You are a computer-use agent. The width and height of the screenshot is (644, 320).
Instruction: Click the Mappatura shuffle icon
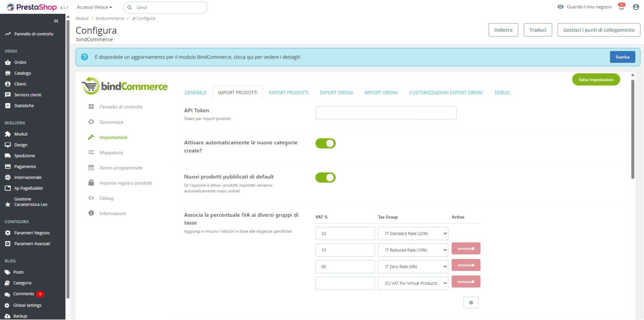(91, 152)
